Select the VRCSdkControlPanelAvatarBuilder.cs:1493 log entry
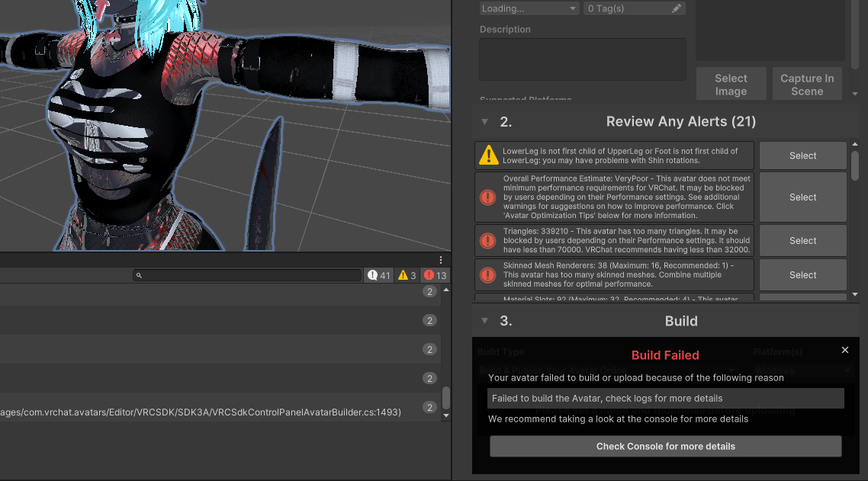The height and width of the screenshot is (481, 868). [x=220, y=407]
